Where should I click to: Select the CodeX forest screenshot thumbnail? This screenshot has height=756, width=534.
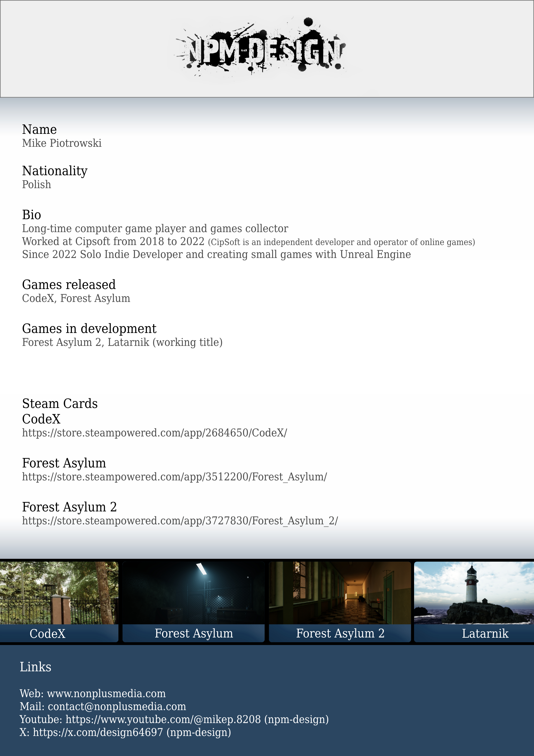pyautogui.click(x=59, y=593)
